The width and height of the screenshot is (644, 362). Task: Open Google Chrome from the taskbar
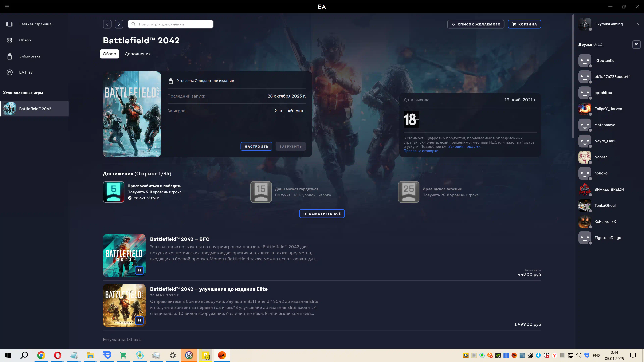tap(41, 355)
